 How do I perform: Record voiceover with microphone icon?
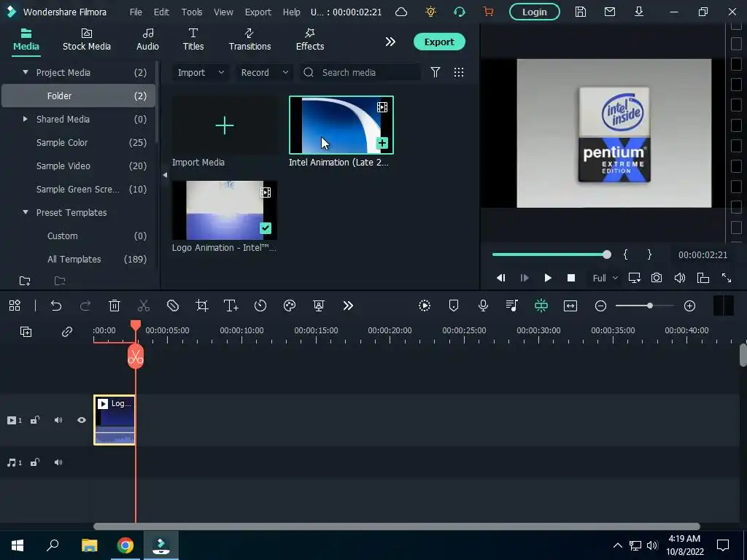483,306
